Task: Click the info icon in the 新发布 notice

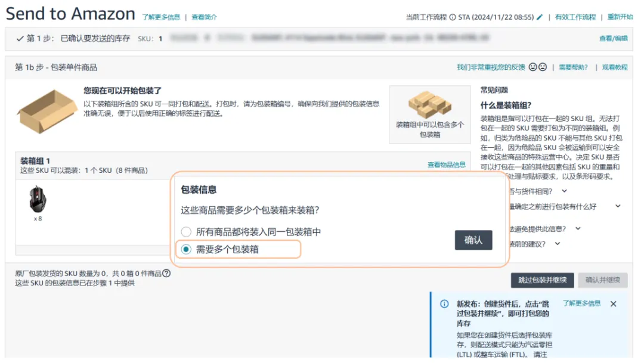Action: coord(444,304)
